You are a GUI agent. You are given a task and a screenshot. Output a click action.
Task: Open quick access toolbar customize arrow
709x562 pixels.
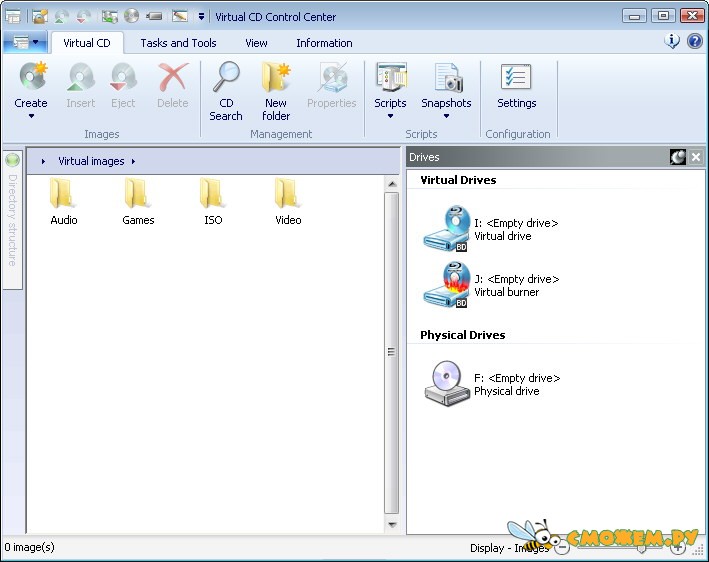coord(201,17)
